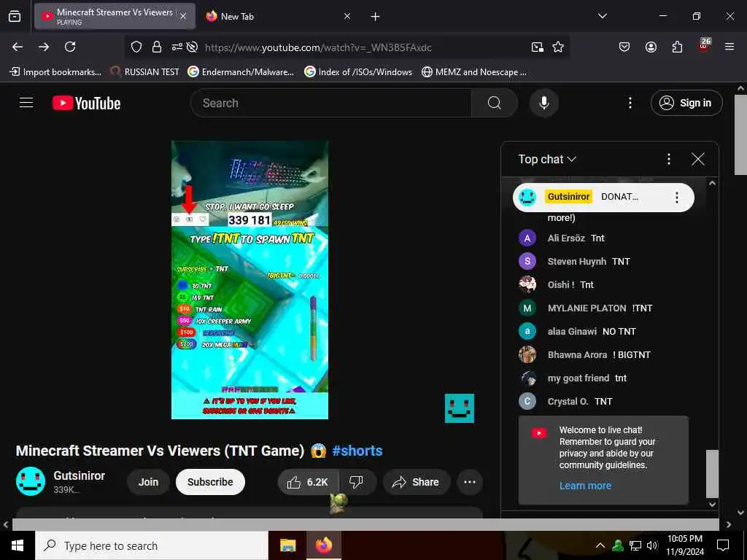Expand the Top chat dropdown
The image size is (747, 560).
tap(547, 159)
